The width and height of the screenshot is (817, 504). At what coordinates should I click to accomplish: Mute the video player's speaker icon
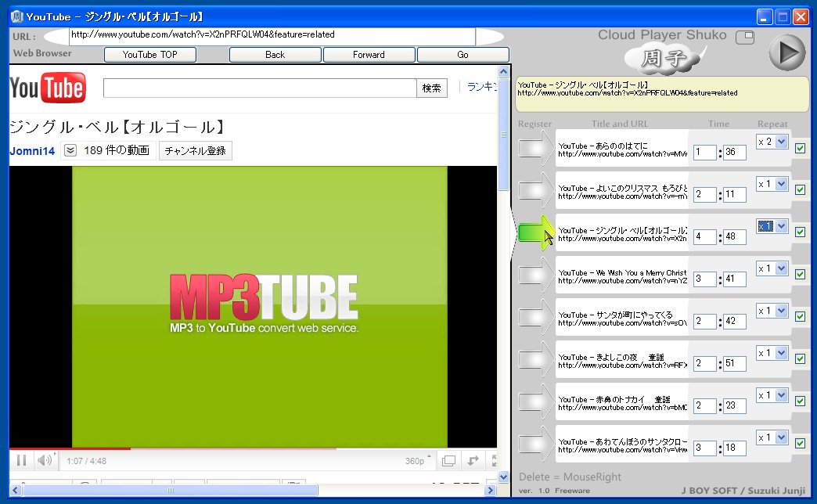click(x=45, y=460)
